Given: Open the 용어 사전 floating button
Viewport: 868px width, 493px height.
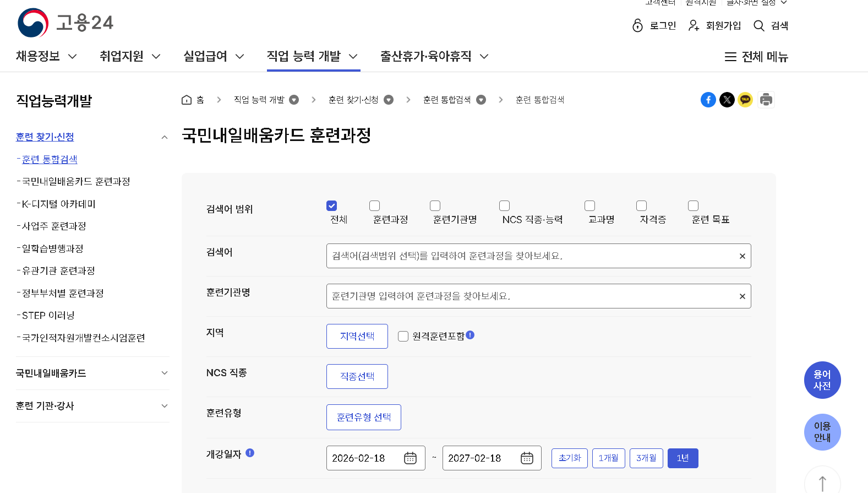Looking at the screenshot, I should coord(822,380).
